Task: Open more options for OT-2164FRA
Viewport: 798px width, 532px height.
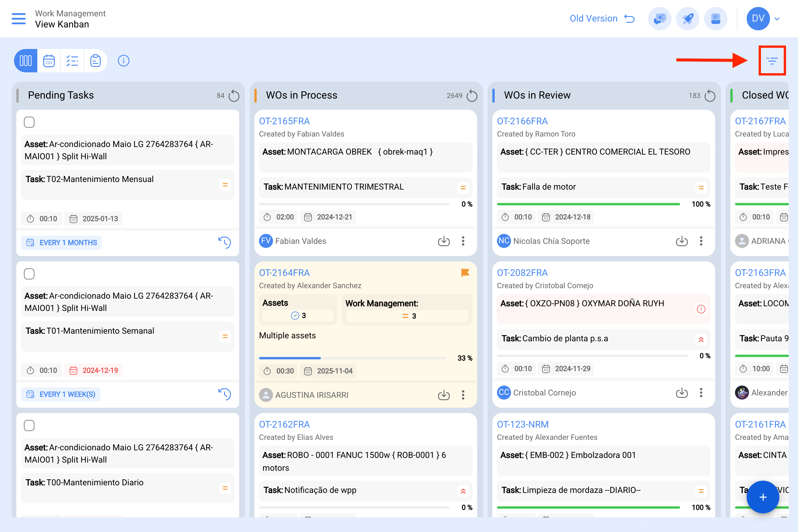Action: click(463, 395)
